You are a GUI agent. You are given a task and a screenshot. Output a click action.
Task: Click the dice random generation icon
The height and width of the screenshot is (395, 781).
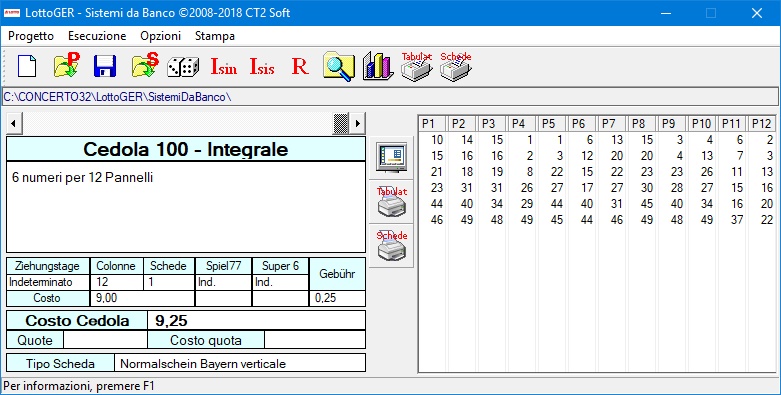(183, 67)
